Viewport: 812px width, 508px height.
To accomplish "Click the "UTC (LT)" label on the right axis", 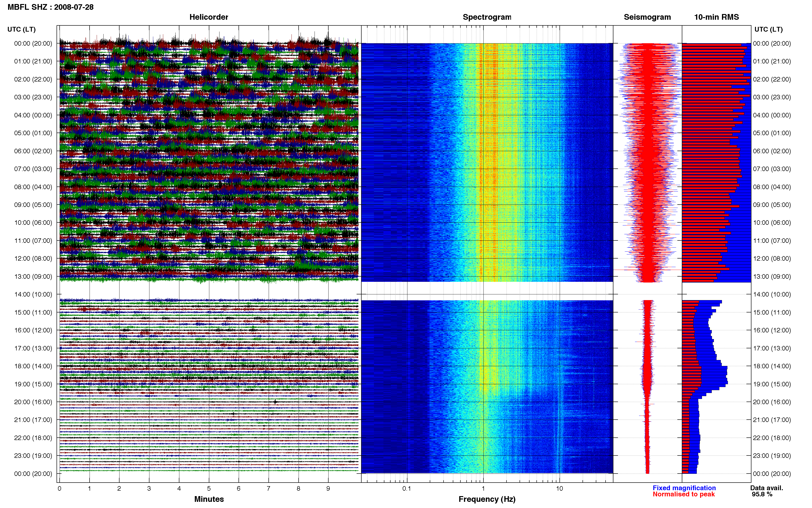I will [x=768, y=29].
